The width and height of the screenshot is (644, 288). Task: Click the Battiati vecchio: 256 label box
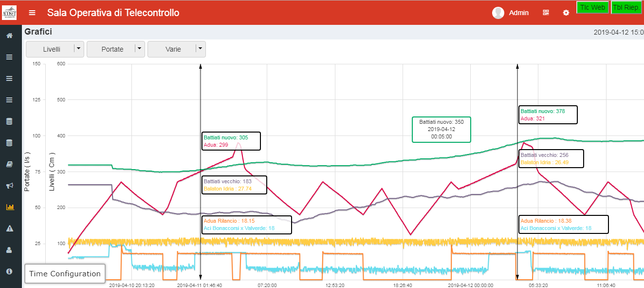(x=551, y=158)
